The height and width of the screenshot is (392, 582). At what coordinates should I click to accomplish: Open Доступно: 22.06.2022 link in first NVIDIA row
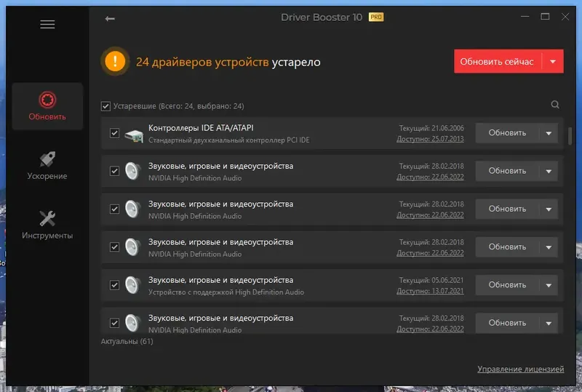tap(430, 177)
